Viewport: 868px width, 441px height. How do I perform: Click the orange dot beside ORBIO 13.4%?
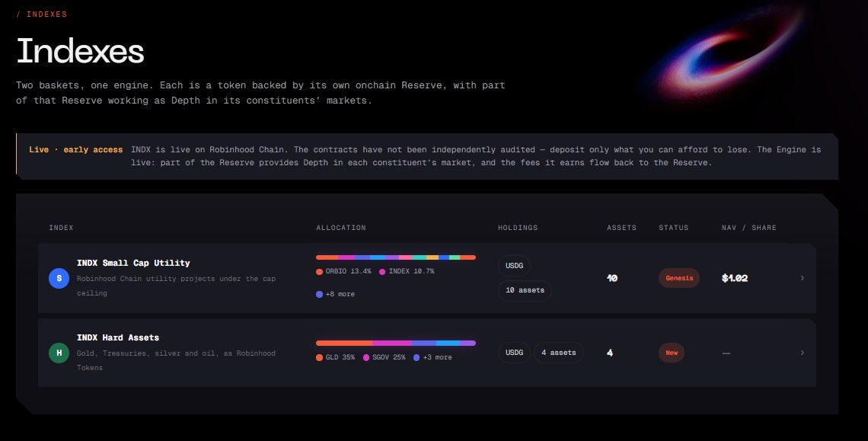pyautogui.click(x=320, y=271)
